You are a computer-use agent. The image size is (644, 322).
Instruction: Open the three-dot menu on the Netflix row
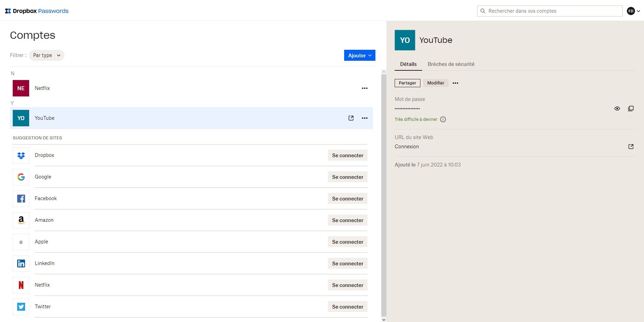click(x=364, y=88)
